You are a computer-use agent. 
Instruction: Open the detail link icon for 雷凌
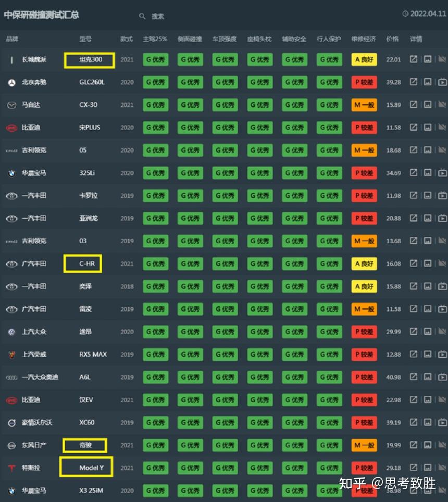click(x=414, y=309)
